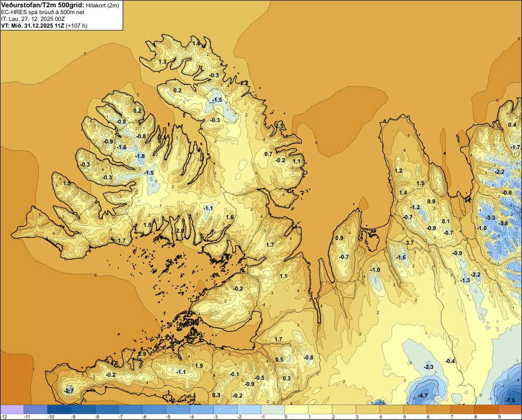
Task: Click the lavender legend swatch from -12 to -11
Action: pyautogui.click(x=12, y=410)
